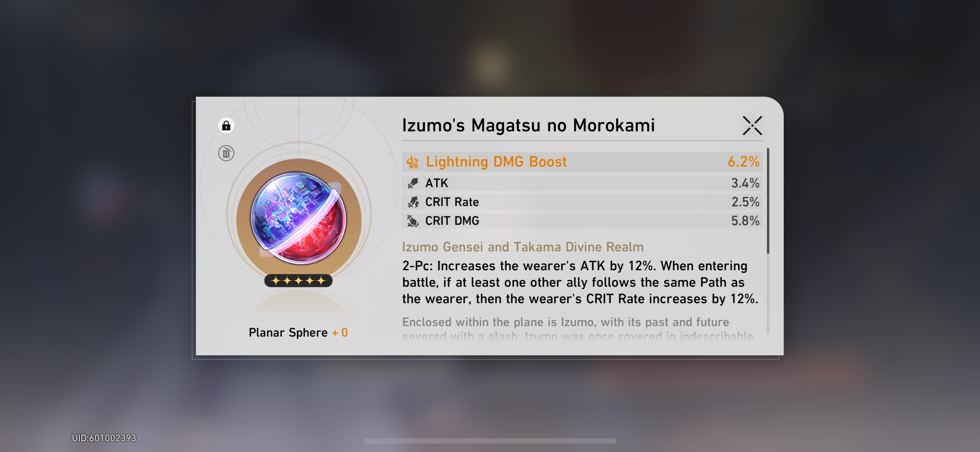Click the Planar Sphere +0 label
The image size is (980, 452).
click(298, 333)
